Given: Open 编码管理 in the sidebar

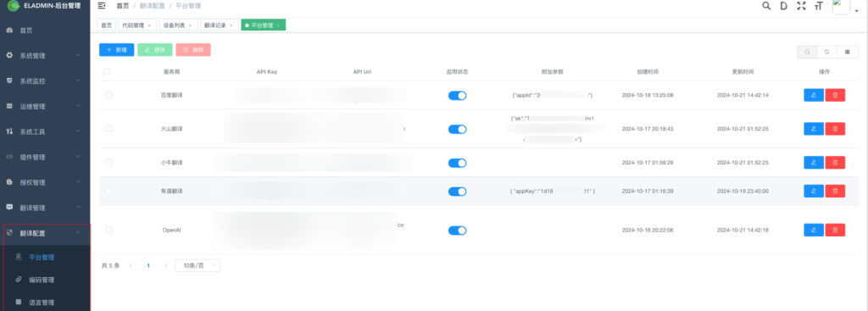Looking at the screenshot, I should pyautogui.click(x=45, y=280).
